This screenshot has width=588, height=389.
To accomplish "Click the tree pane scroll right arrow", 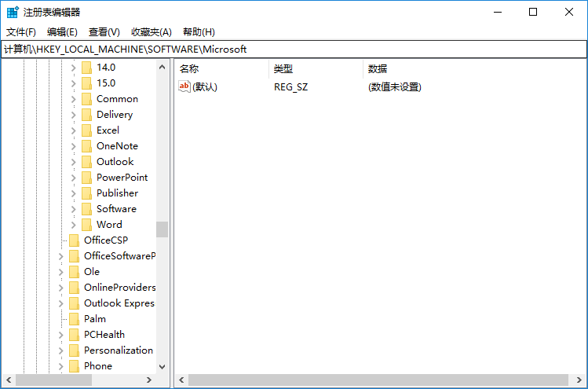I will tap(149, 380).
